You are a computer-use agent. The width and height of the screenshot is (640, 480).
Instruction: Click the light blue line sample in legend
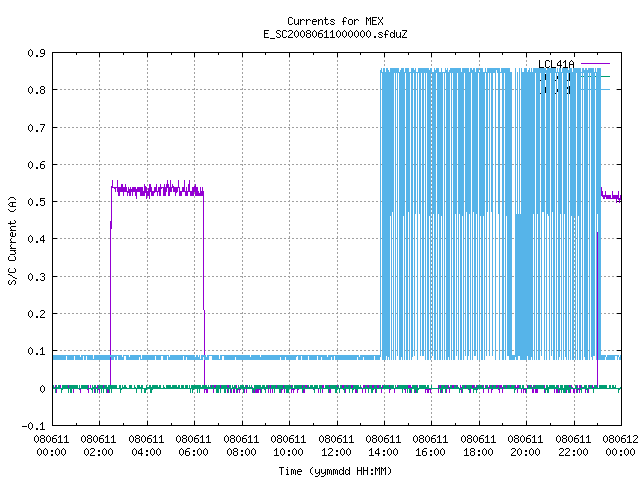[x=595, y=89]
